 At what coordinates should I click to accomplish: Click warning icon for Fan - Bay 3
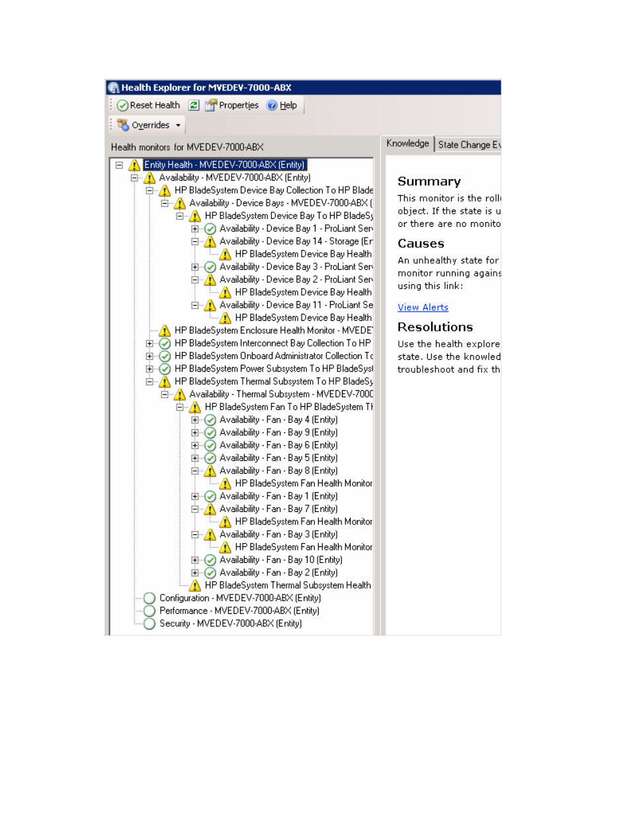coord(210,534)
